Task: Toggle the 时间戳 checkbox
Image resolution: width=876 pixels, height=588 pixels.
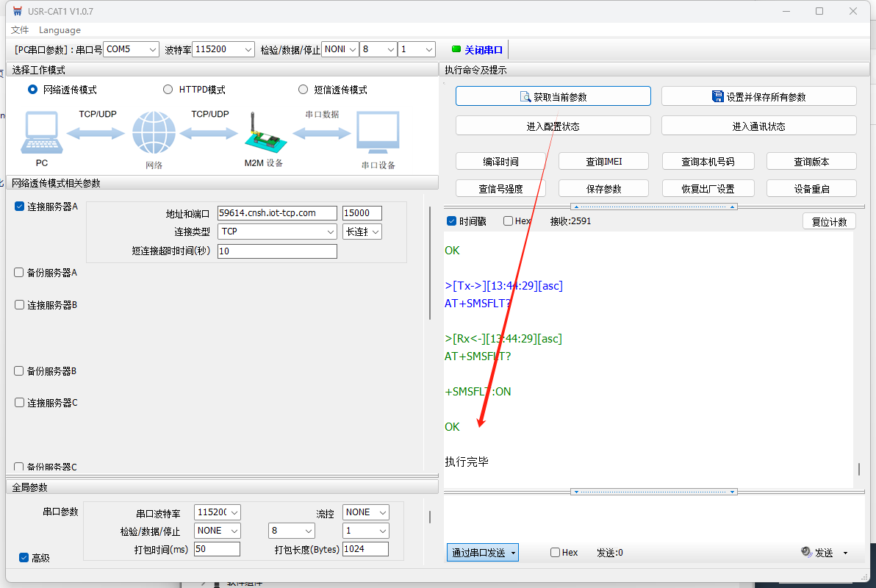Action: (452, 221)
